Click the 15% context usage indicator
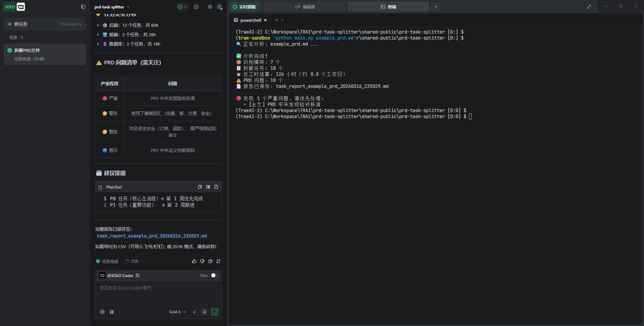 132,261
